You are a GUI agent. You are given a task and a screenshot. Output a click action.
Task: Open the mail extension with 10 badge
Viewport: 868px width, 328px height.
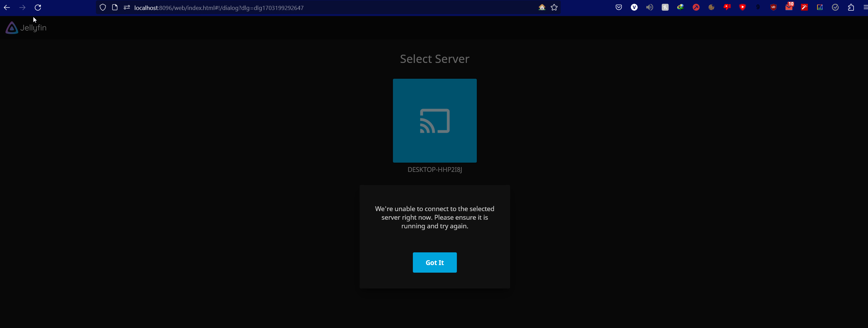(x=789, y=8)
